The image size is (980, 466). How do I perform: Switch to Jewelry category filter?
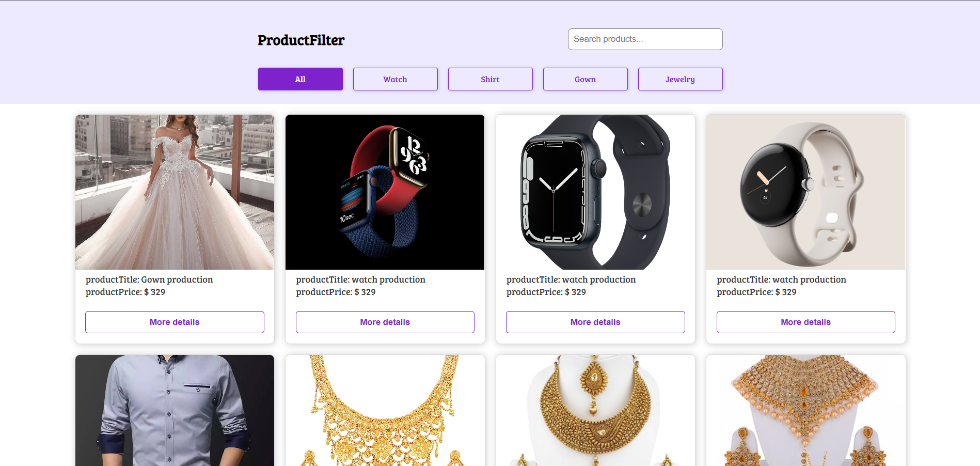point(680,79)
